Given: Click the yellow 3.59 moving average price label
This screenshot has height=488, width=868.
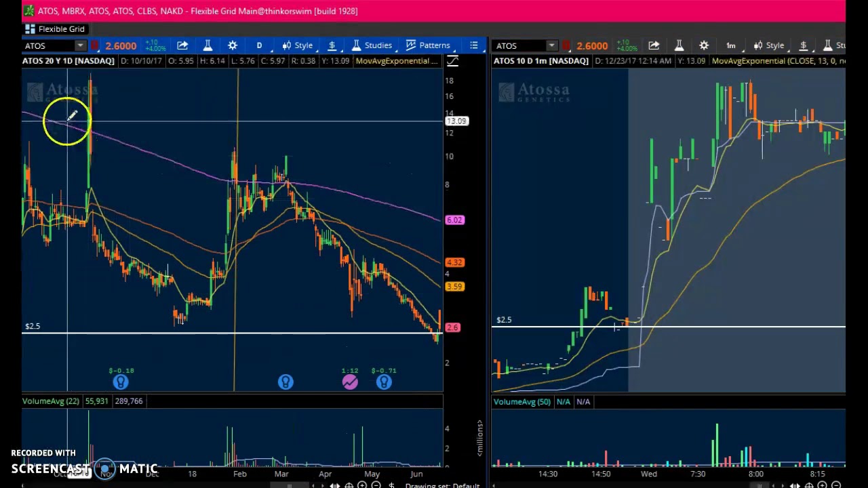Looking at the screenshot, I should coord(454,287).
